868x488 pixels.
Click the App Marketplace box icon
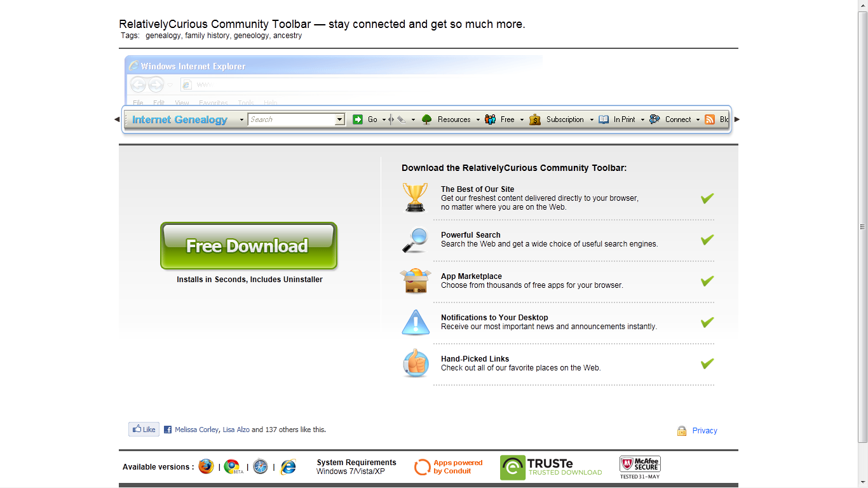click(x=416, y=281)
